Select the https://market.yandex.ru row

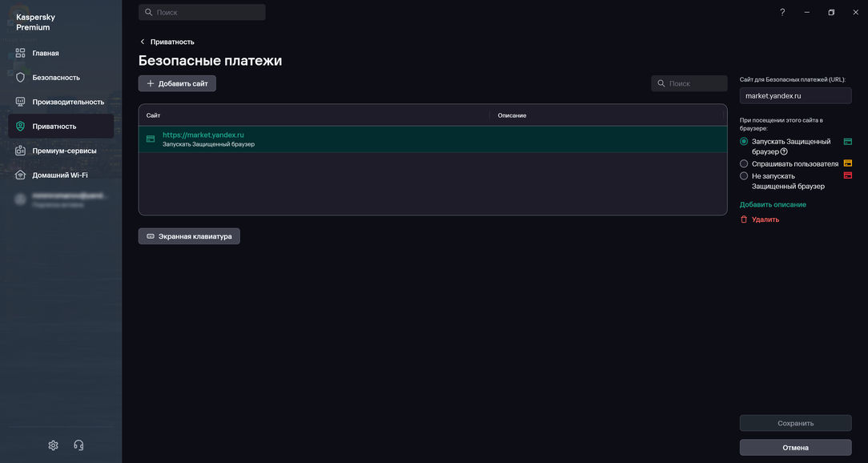tap(433, 139)
